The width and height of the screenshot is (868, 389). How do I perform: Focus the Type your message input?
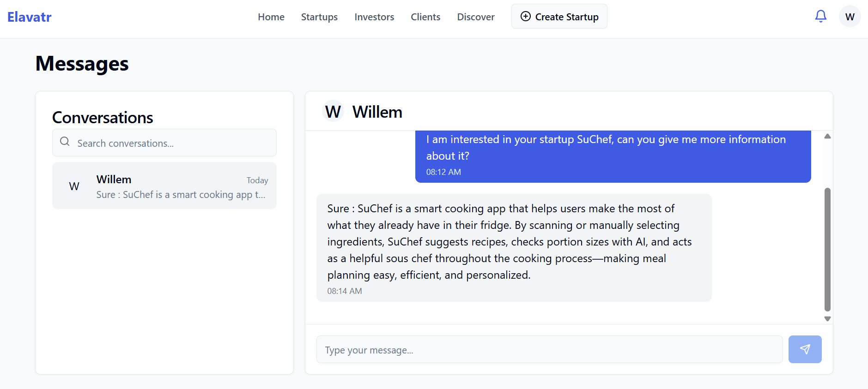pyautogui.click(x=549, y=349)
